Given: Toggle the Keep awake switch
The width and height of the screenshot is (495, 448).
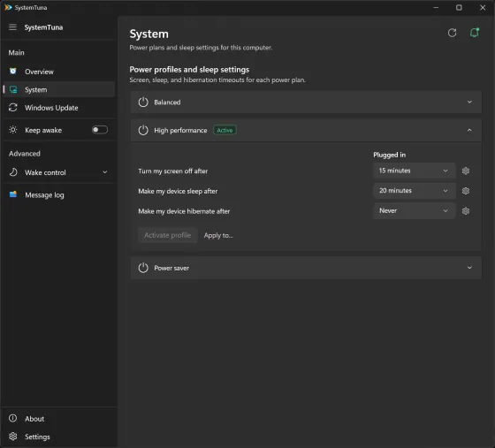Looking at the screenshot, I should 100,130.
